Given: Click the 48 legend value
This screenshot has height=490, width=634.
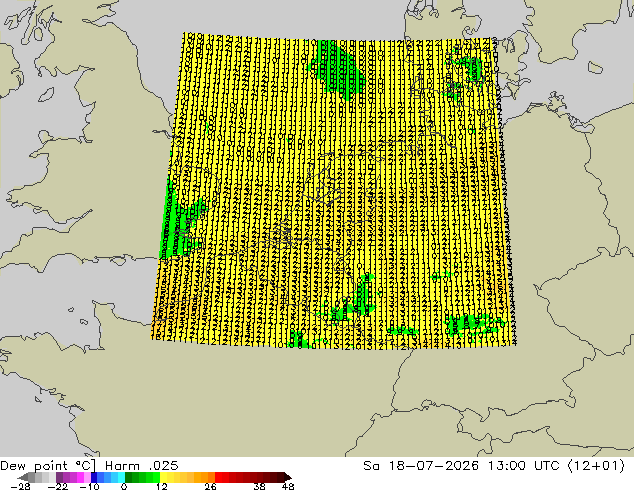Looking at the screenshot, I should [x=288, y=486].
